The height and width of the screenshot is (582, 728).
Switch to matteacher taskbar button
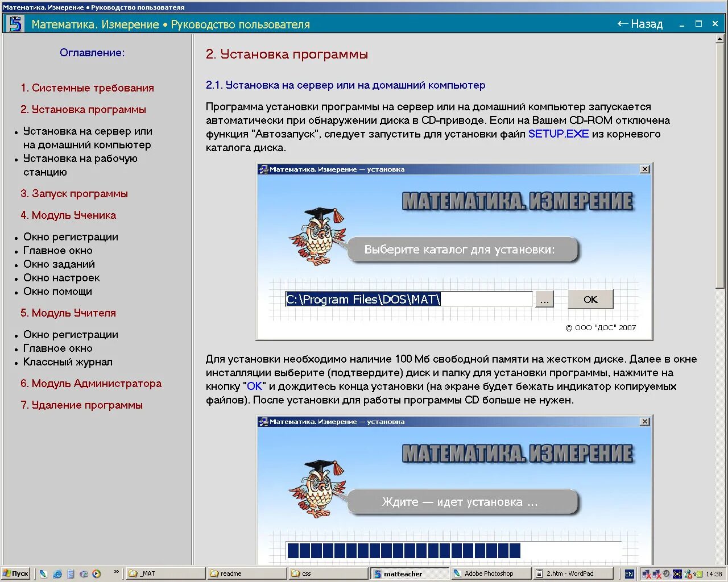(x=409, y=574)
